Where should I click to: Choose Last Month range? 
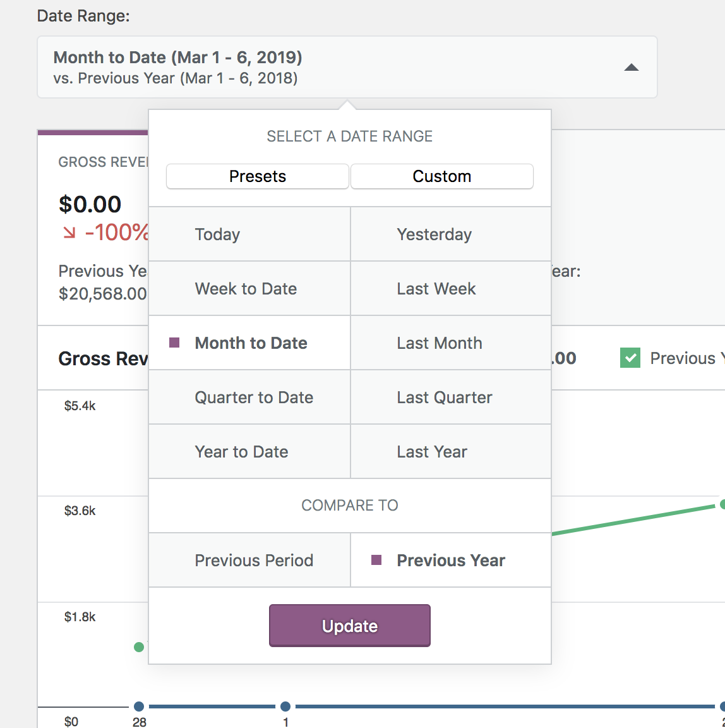tap(451, 343)
